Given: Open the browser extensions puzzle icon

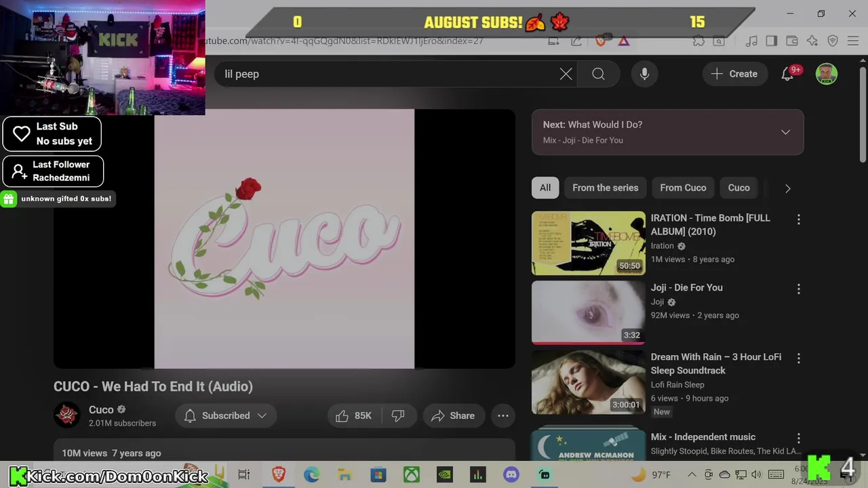Looking at the screenshot, I should pyautogui.click(x=699, y=41).
